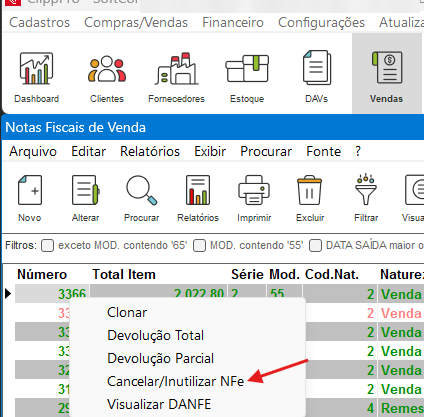The width and height of the screenshot is (424, 417).
Task: Open the Compras/Vendas main menu
Action: (136, 23)
